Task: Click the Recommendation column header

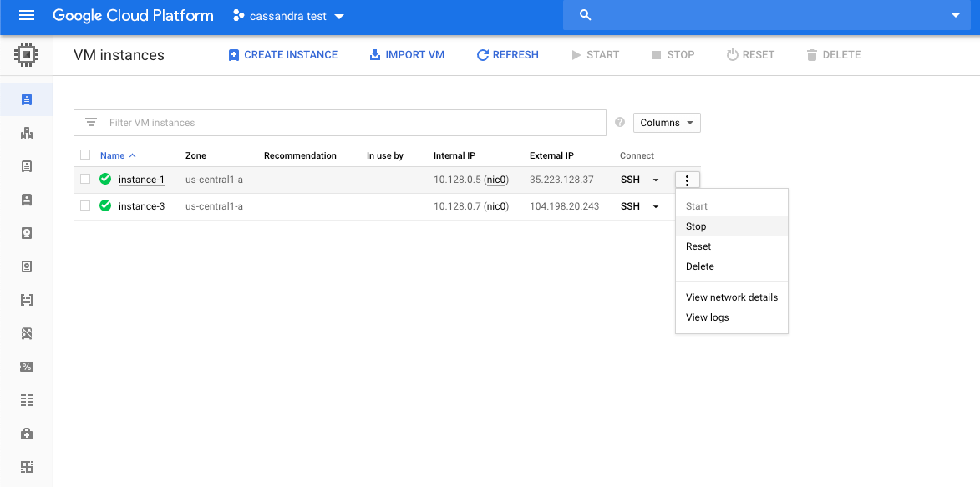Action: click(x=300, y=155)
